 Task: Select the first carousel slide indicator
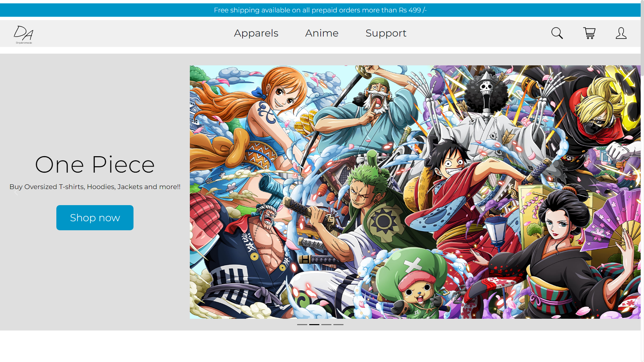point(302,324)
